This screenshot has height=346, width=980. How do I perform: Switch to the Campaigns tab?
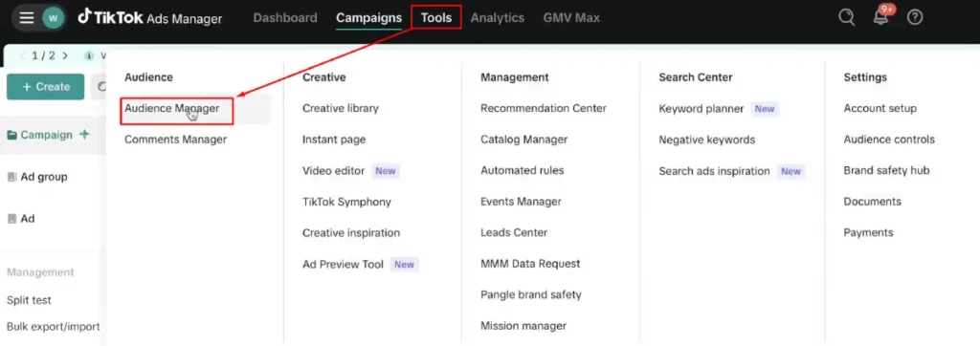click(x=368, y=17)
